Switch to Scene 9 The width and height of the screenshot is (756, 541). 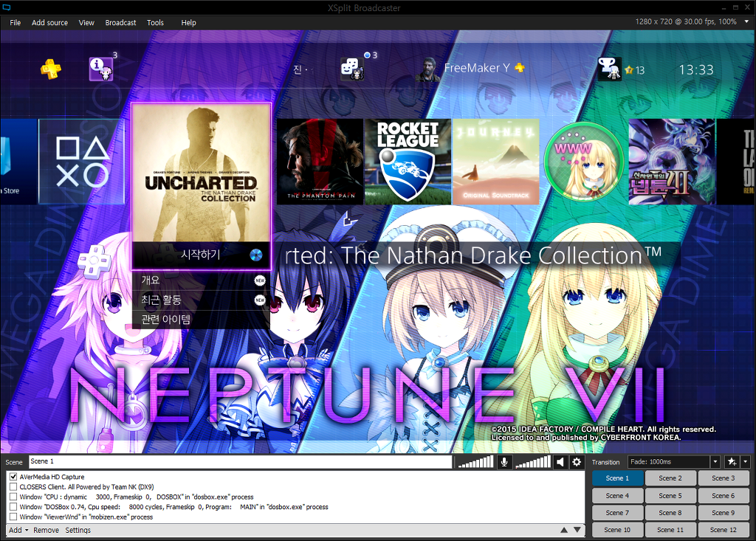click(724, 512)
